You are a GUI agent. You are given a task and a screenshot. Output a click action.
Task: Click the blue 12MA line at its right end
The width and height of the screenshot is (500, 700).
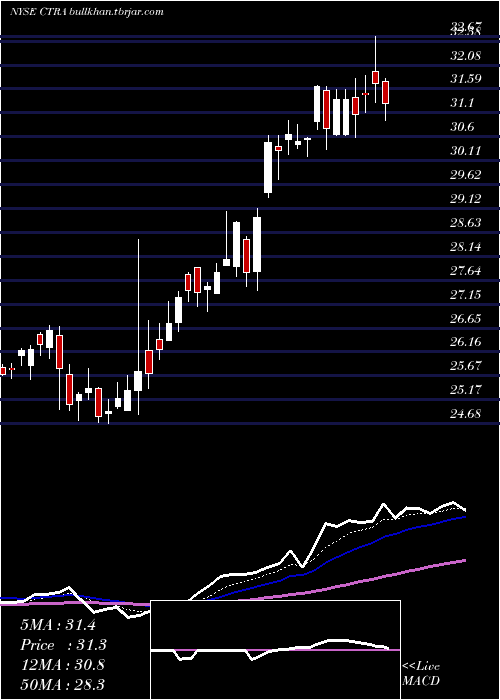point(463,517)
